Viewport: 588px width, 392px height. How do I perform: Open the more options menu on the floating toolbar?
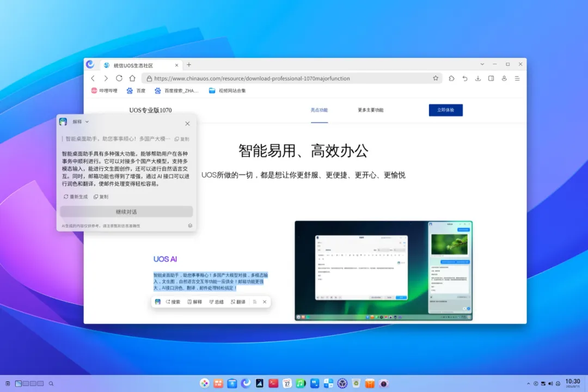pyautogui.click(x=255, y=302)
